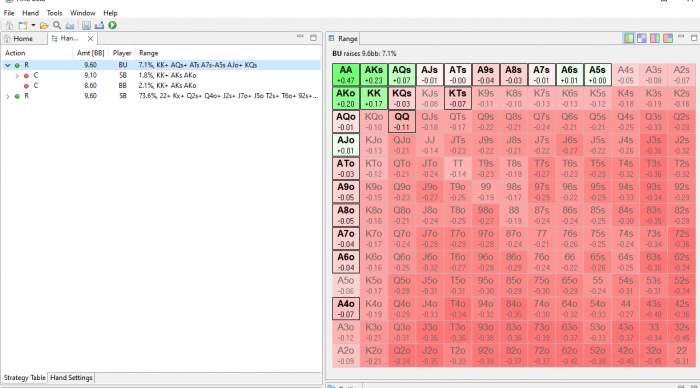Click the AA cell showing +0.47
700x388 pixels.
(346, 75)
